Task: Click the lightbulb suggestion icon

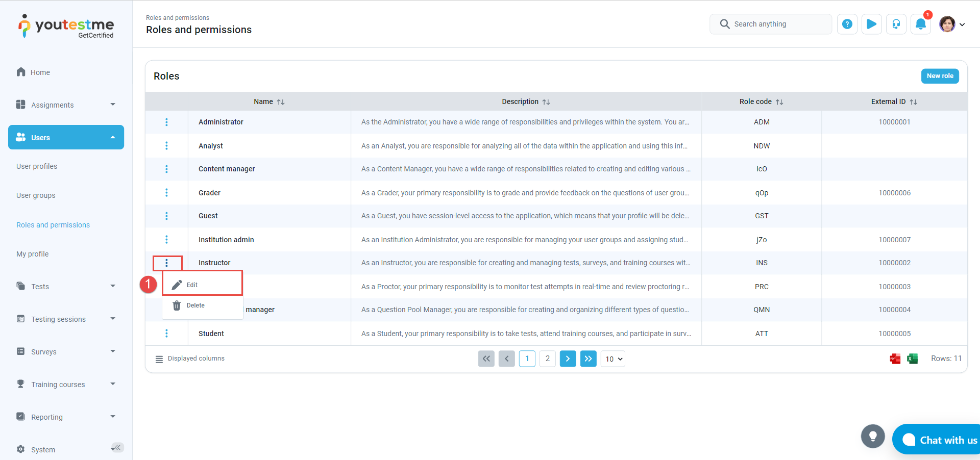Action: click(x=873, y=437)
